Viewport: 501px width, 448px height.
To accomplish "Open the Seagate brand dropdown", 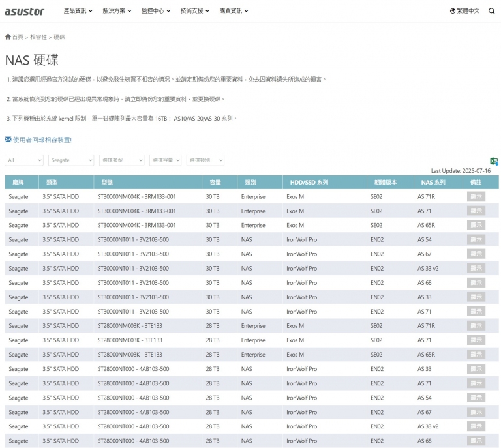I will pos(71,160).
